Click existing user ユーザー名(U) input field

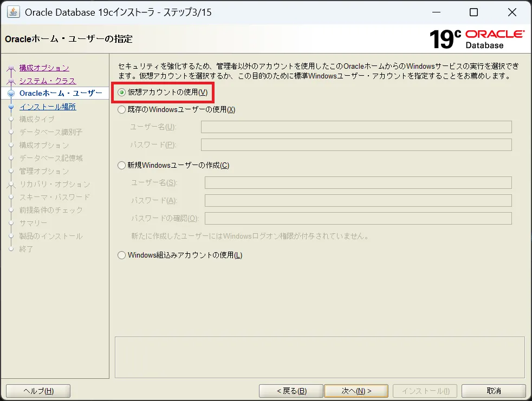pyautogui.click(x=356, y=127)
